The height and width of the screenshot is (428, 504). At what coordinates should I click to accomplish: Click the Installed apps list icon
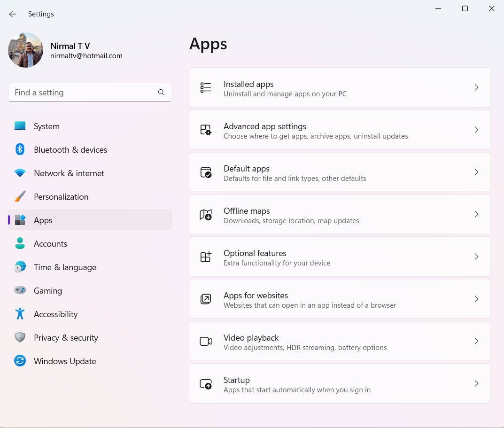(206, 87)
